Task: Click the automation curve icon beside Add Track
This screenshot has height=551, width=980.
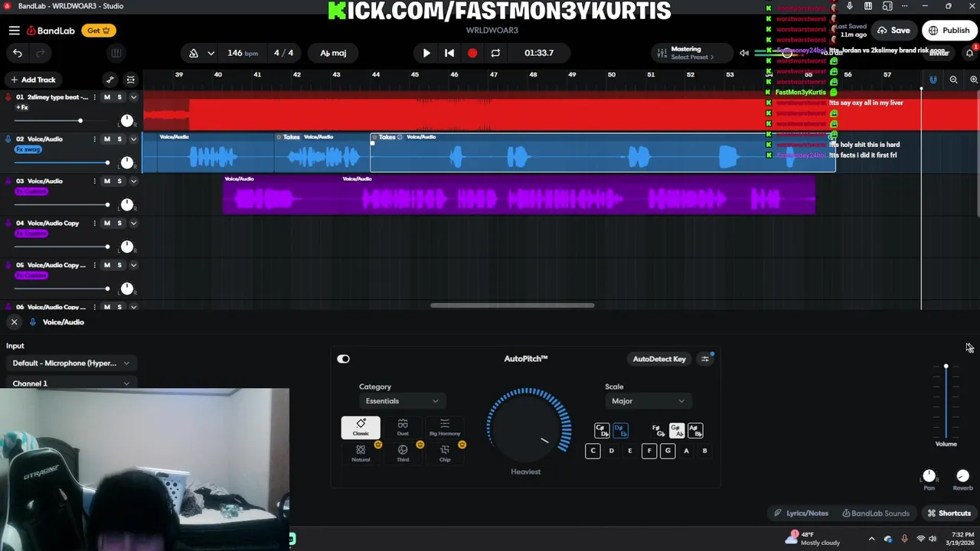Action: [110, 80]
